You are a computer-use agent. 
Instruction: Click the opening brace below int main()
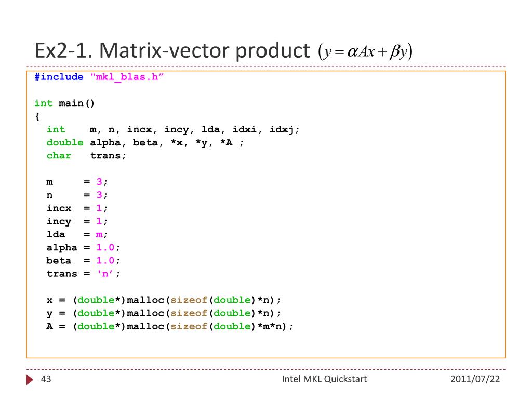pos(37,117)
